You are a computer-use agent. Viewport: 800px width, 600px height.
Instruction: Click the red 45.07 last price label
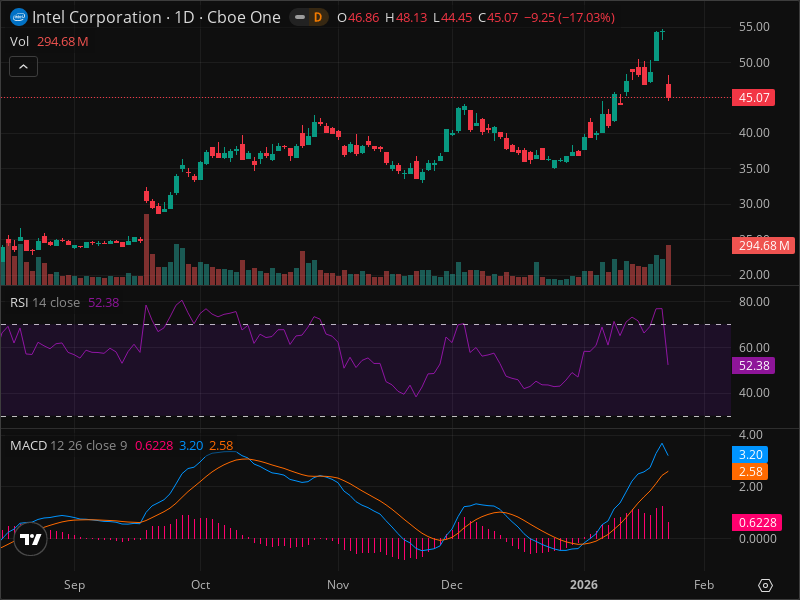(x=754, y=97)
